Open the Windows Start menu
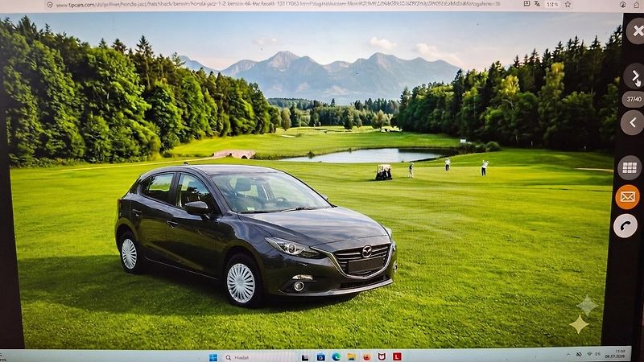 213,357
